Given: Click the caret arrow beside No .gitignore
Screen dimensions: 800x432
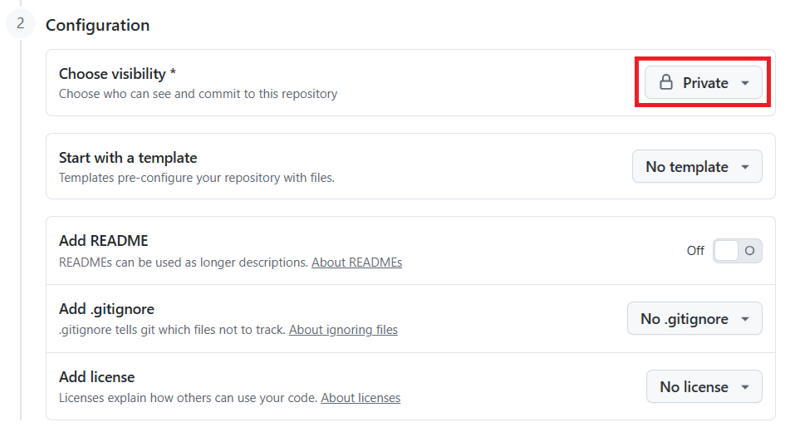Looking at the screenshot, I should point(745,320).
